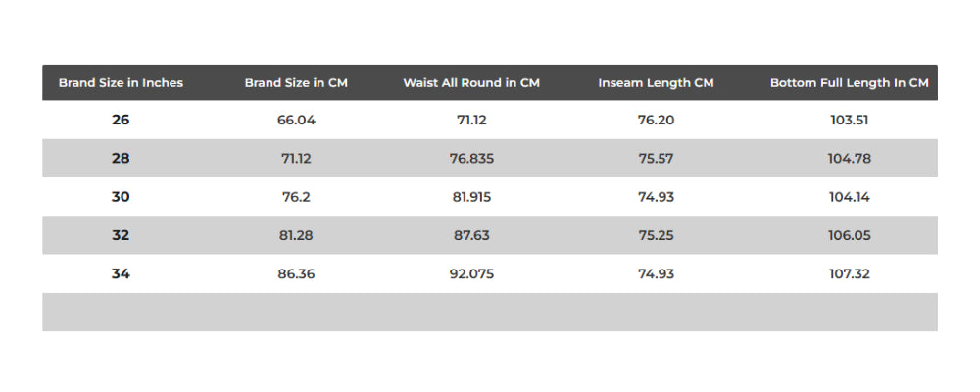
Task: Click the 81.915 waist cell
Action: pyautogui.click(x=471, y=196)
